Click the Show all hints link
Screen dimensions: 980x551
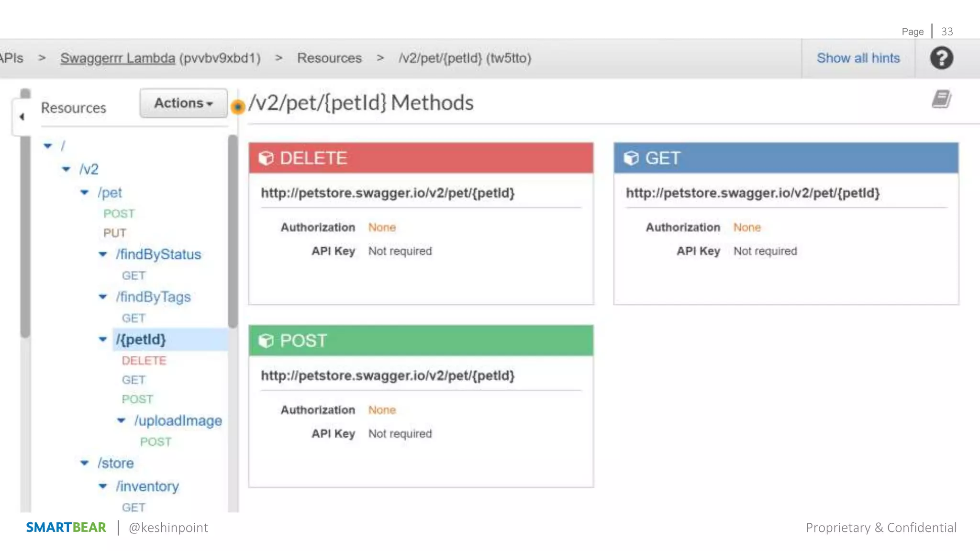point(858,58)
